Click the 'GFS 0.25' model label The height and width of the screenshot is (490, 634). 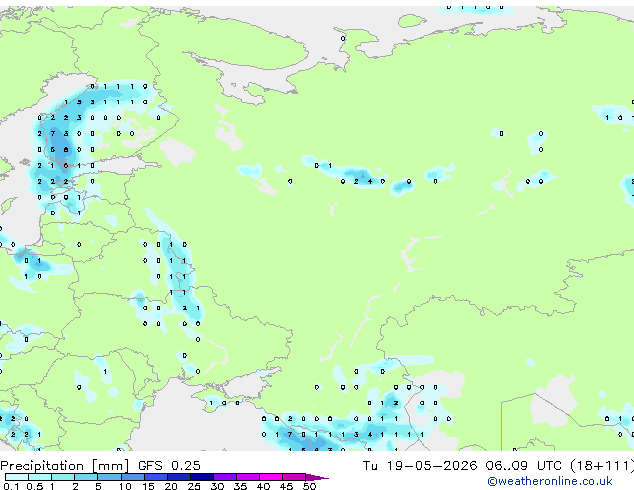(169, 466)
